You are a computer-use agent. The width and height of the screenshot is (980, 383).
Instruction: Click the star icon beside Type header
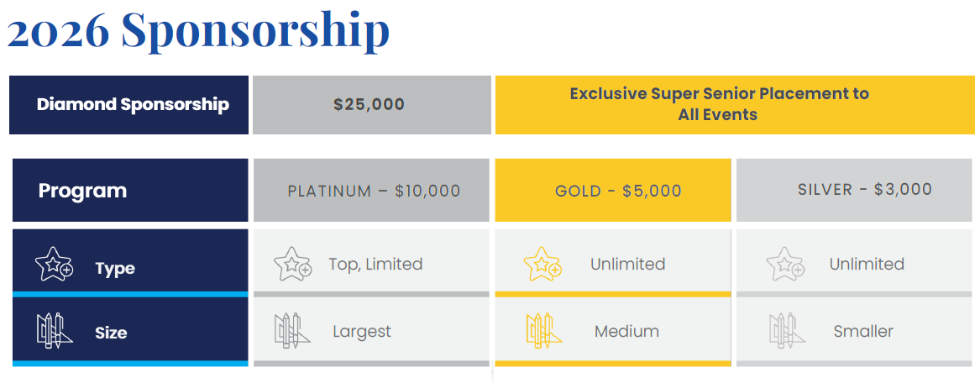[55, 265]
